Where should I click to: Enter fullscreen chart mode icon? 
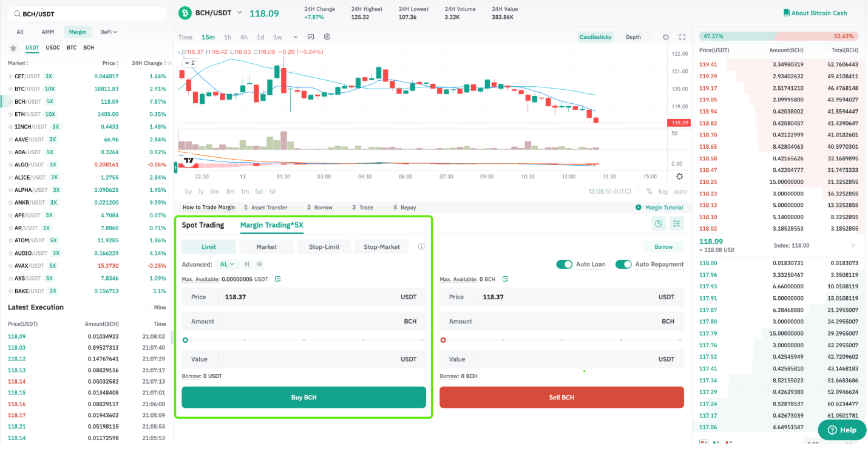(682, 37)
